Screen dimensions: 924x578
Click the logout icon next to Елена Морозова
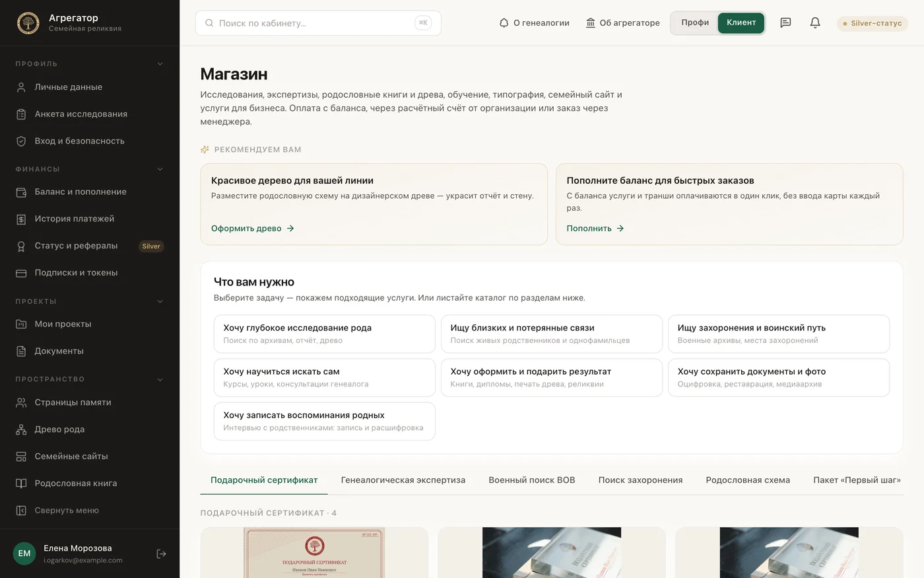[x=161, y=554]
